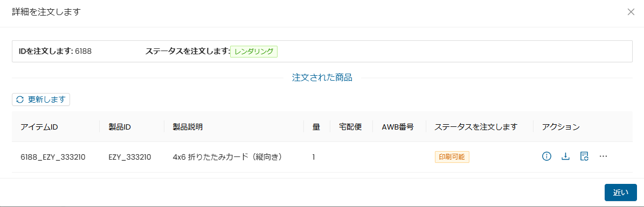Select the item ID cell 6188_EZY_333210
Screen dimensions: 644x207
click(53, 157)
